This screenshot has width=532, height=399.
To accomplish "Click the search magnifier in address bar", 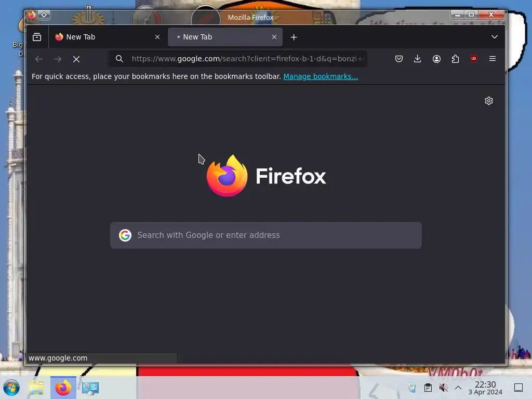I will tap(119, 59).
